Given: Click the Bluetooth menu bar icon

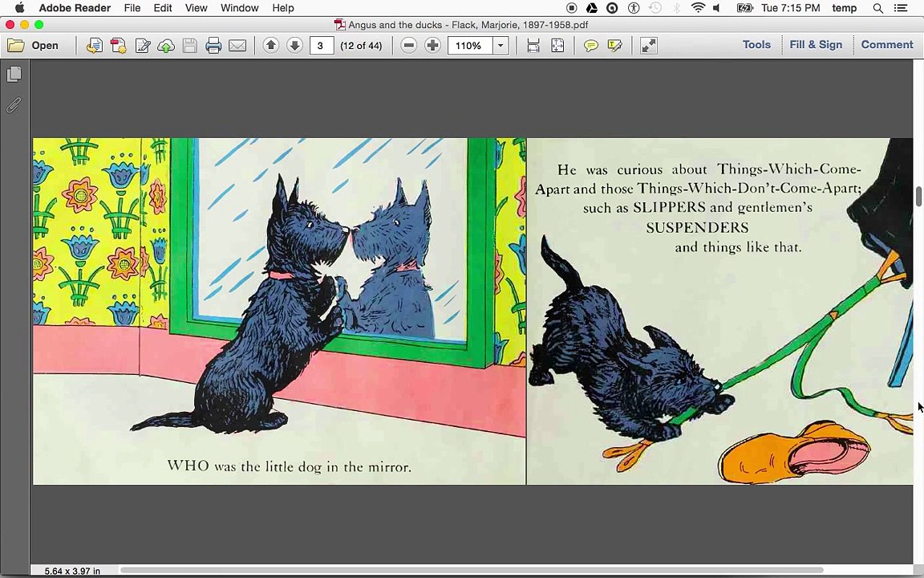Looking at the screenshot, I should pos(676,8).
